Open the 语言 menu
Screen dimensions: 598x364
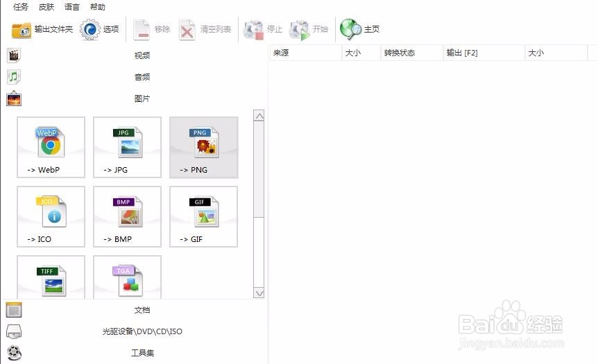(72, 7)
